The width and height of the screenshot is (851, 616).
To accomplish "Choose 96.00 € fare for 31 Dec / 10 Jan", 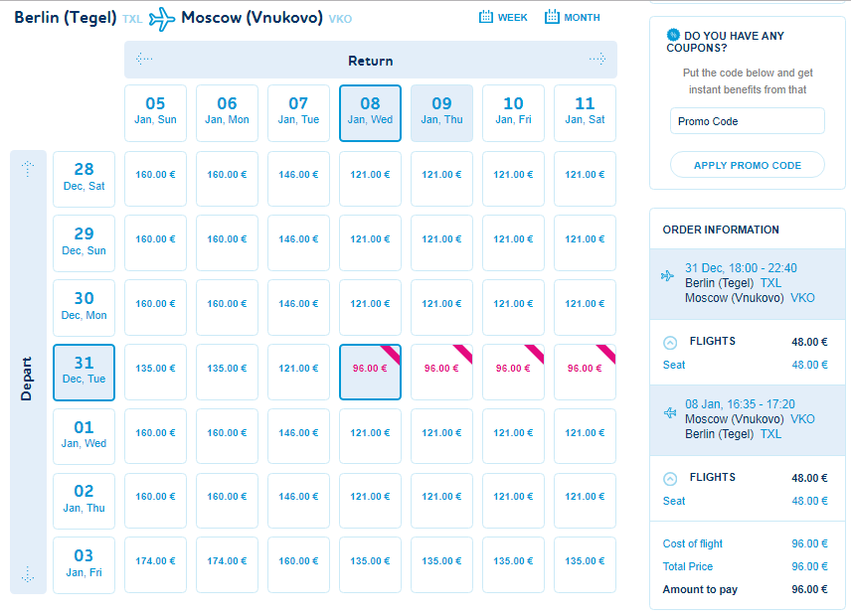I will pos(513,373).
